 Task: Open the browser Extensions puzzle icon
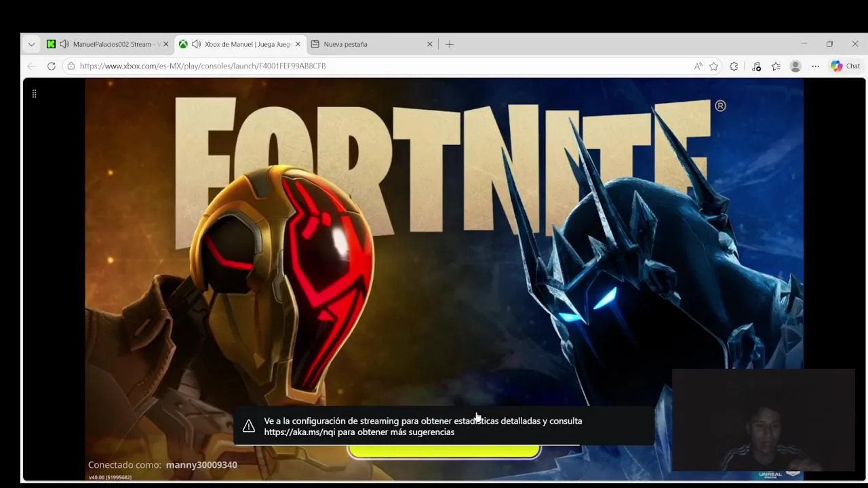734,66
